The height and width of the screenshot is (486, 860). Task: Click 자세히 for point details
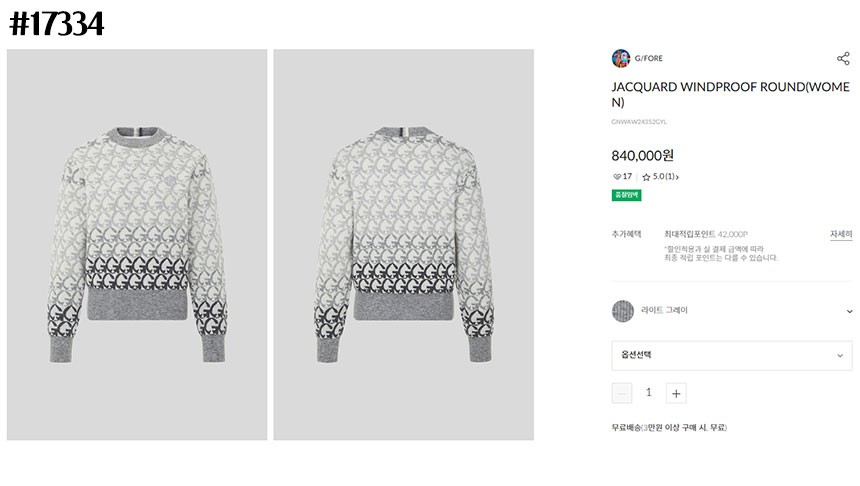(x=840, y=234)
